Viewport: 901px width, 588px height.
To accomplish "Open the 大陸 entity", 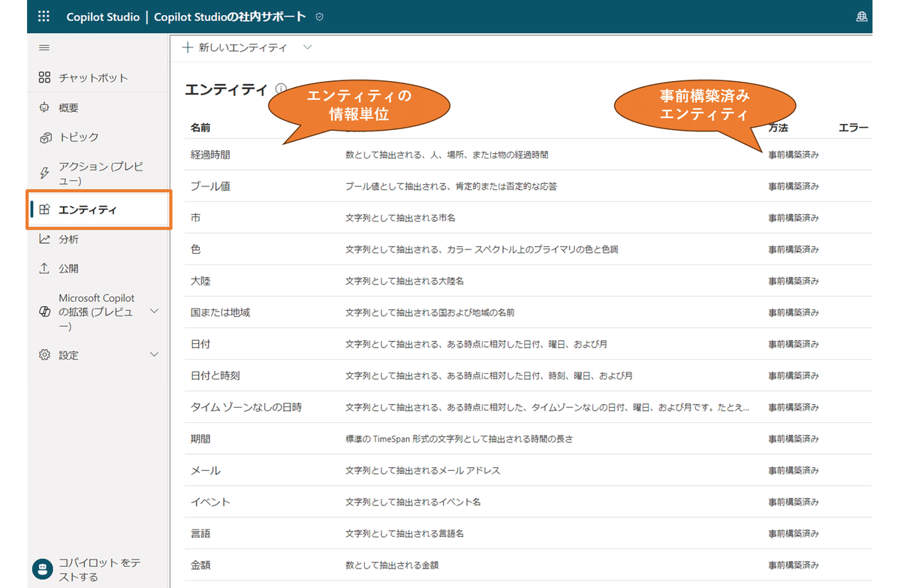I will click(x=200, y=281).
